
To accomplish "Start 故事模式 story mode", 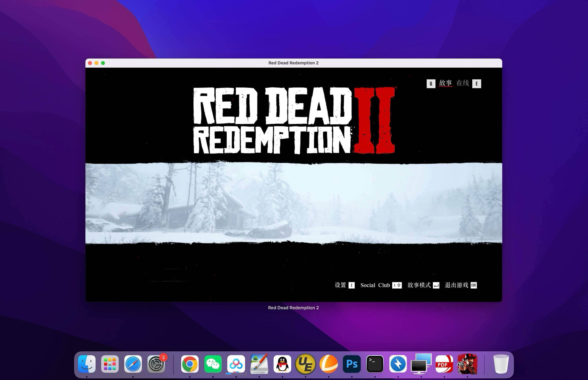I will point(419,285).
